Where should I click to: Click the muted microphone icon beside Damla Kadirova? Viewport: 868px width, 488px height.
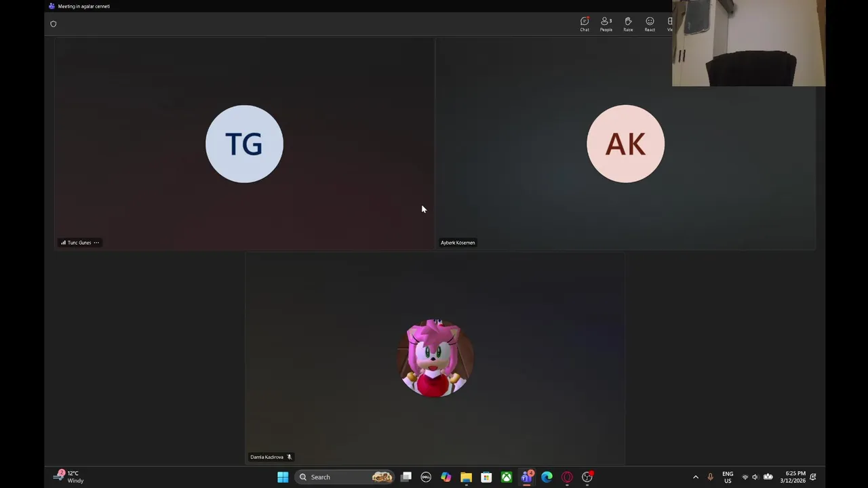tap(289, 457)
